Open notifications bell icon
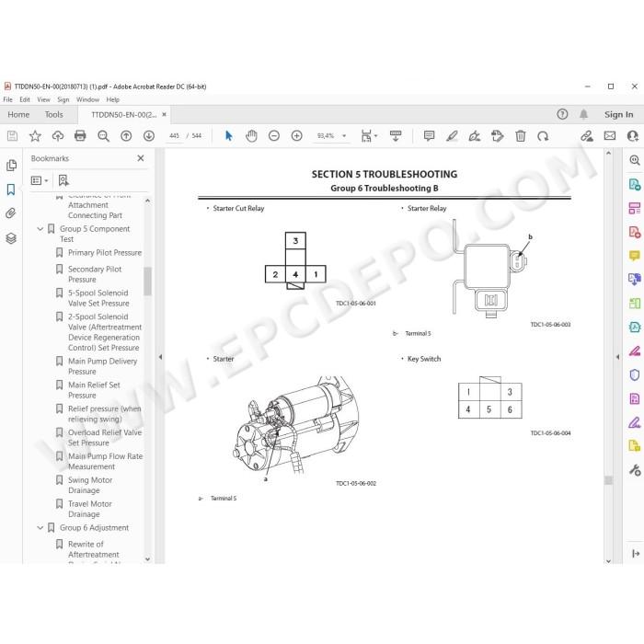644x644 pixels. coord(583,114)
